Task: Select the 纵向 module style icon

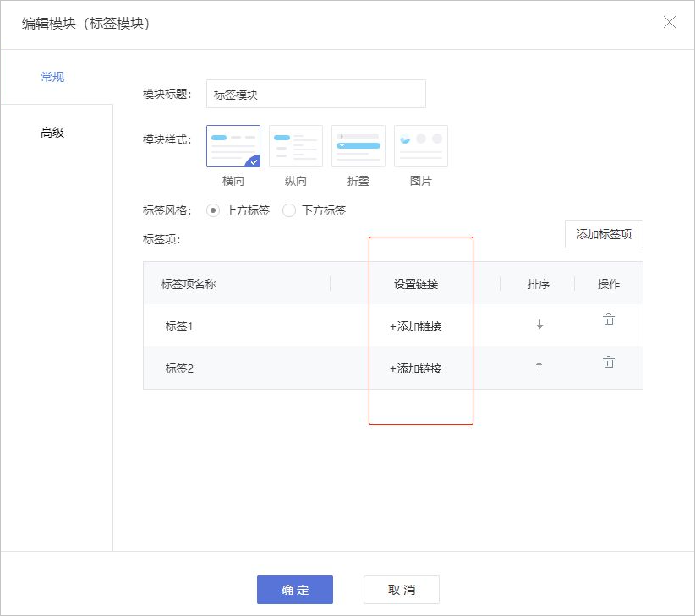Action: pos(296,146)
